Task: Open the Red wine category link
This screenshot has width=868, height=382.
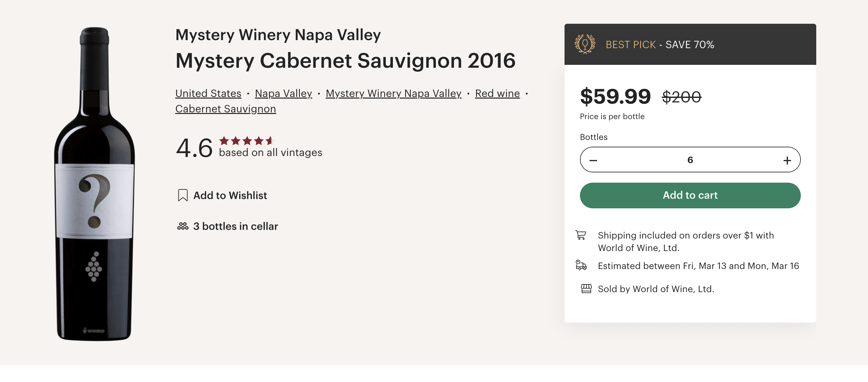Action: 497,93
